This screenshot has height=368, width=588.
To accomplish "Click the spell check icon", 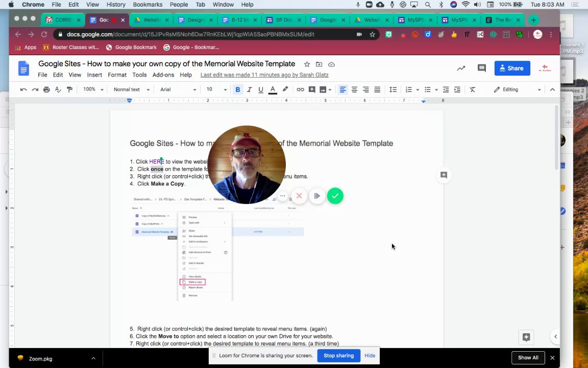I will click(58, 89).
